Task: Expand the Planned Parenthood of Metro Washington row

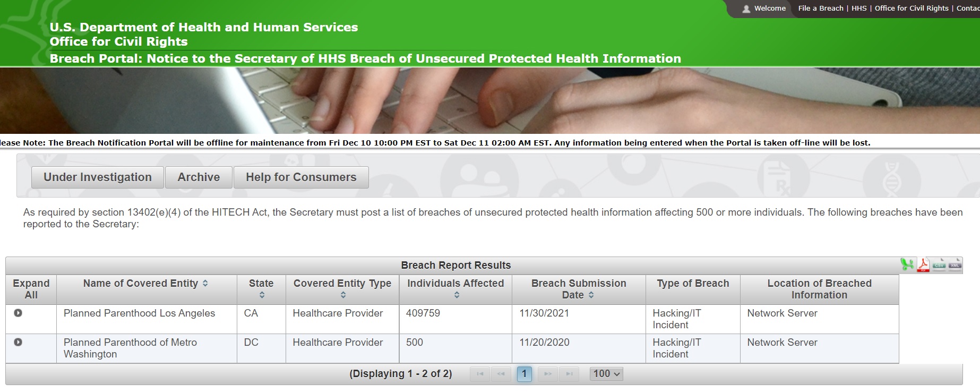Action: 18,342
